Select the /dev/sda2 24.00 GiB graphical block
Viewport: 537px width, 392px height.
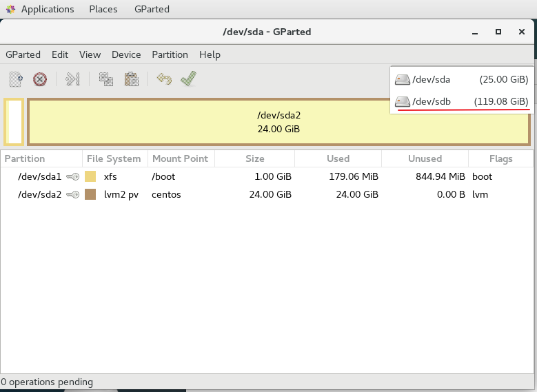(x=278, y=122)
